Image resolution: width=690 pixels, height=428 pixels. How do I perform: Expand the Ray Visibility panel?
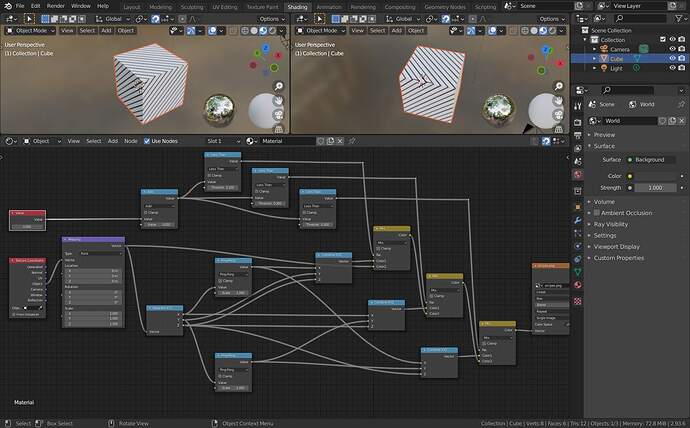click(611, 224)
